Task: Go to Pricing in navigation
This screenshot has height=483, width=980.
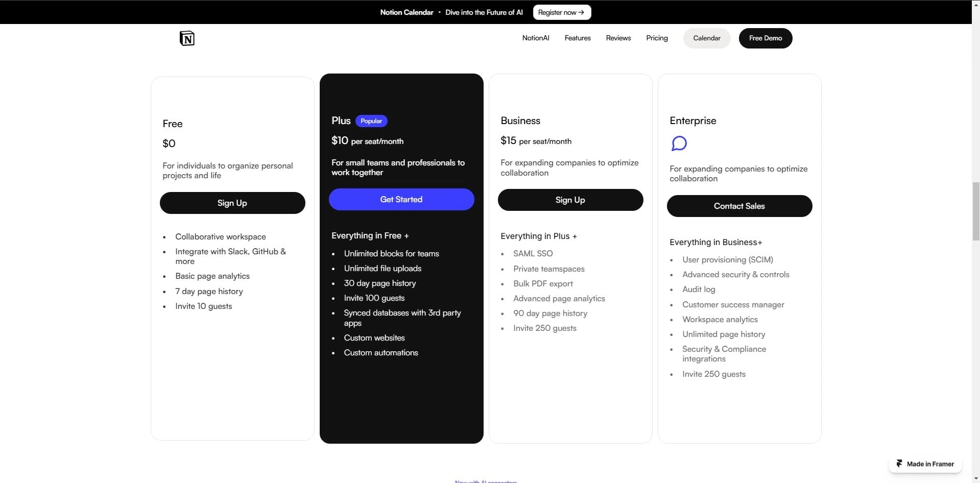Action: [x=657, y=38]
